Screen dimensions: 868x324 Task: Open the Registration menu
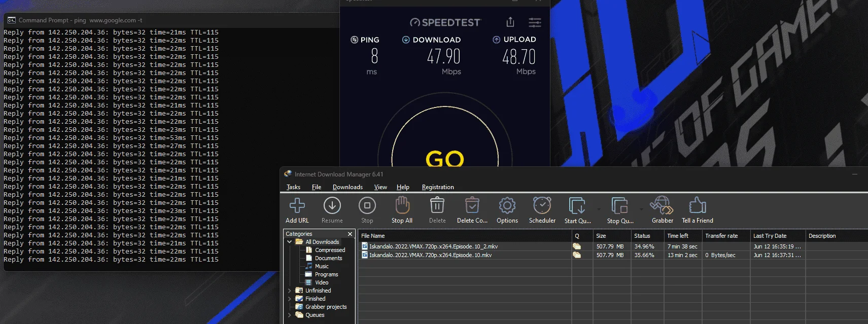pos(438,187)
